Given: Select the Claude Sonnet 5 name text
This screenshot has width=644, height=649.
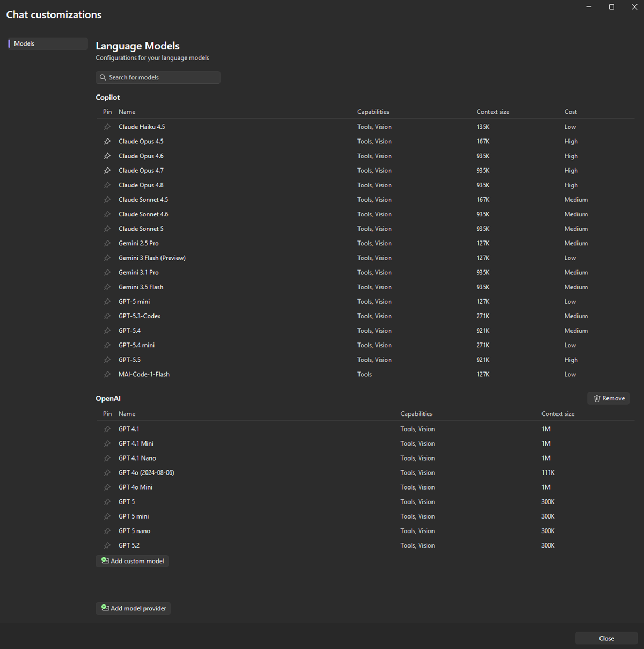Looking at the screenshot, I should [x=141, y=229].
